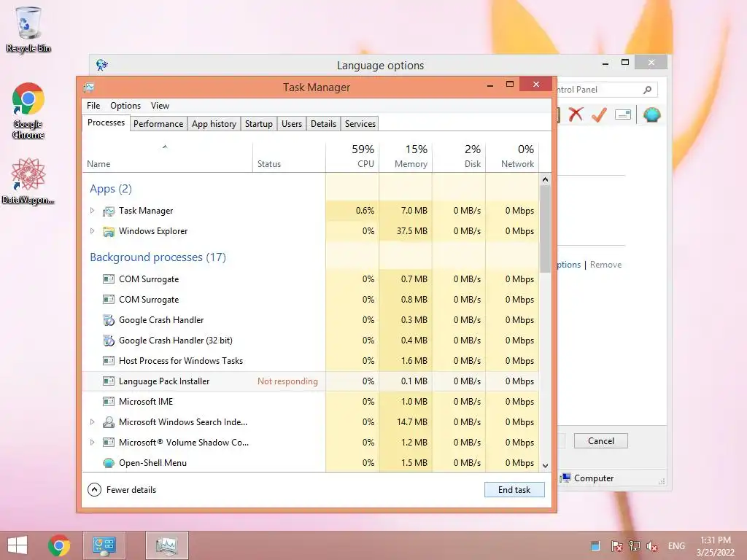Expand the Windows Explorer process row
This screenshot has width=747, height=560.
(x=93, y=231)
